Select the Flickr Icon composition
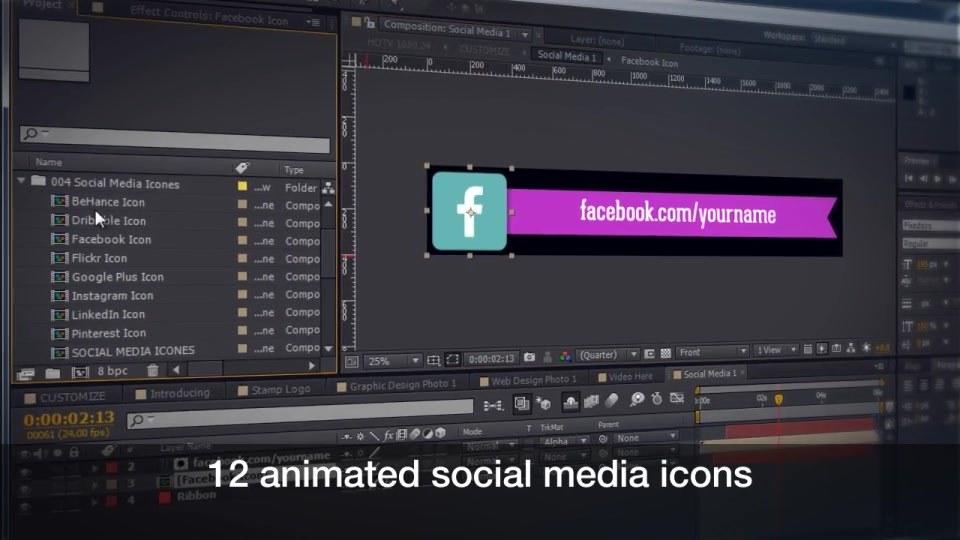 point(99,258)
